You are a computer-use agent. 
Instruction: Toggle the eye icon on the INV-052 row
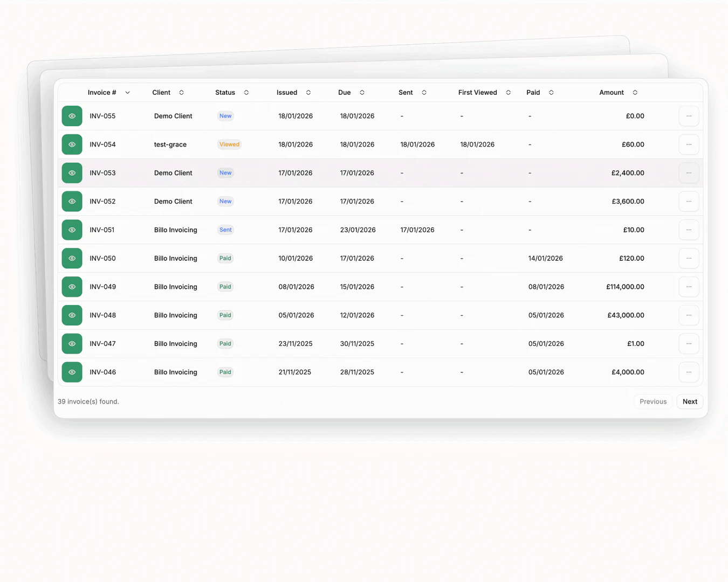point(72,201)
